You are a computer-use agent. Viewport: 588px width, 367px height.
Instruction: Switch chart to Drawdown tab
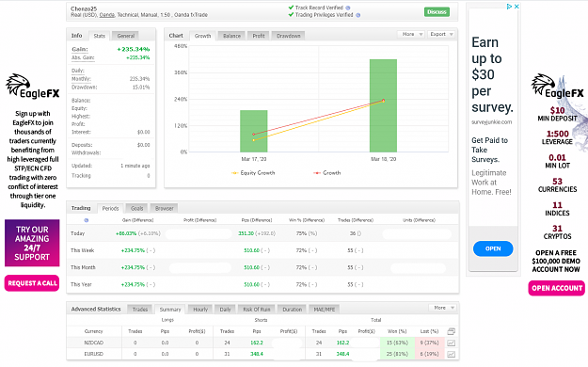(x=289, y=36)
